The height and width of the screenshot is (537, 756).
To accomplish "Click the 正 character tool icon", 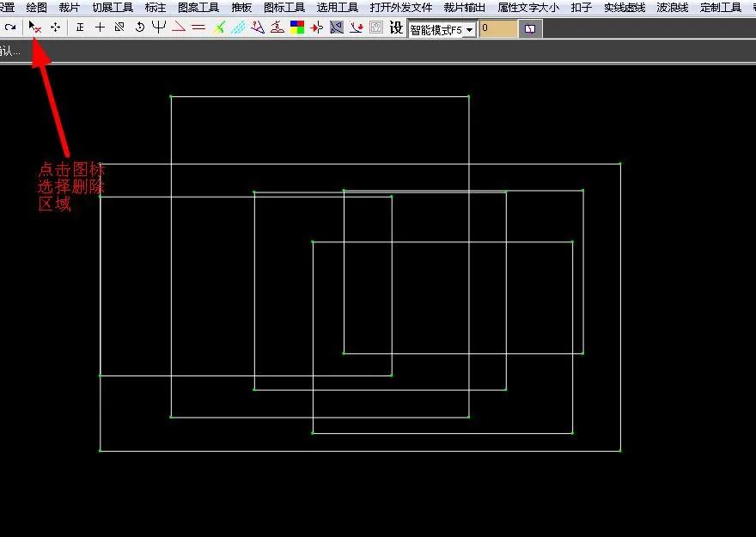I will [80, 27].
